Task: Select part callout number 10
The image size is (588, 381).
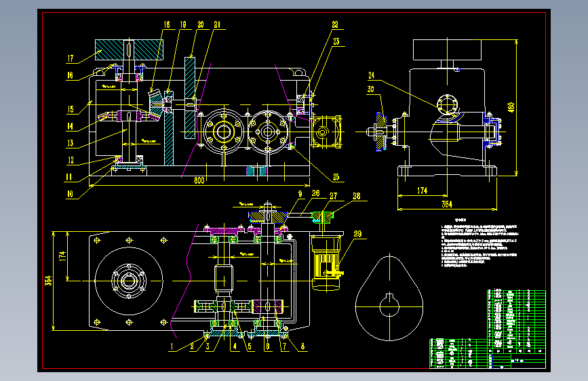Action: pos(70,195)
